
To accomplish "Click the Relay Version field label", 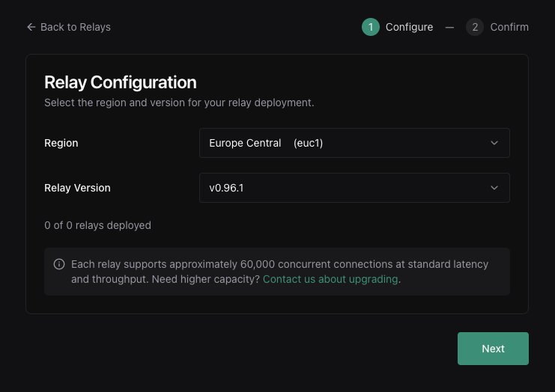I will click(77, 188).
